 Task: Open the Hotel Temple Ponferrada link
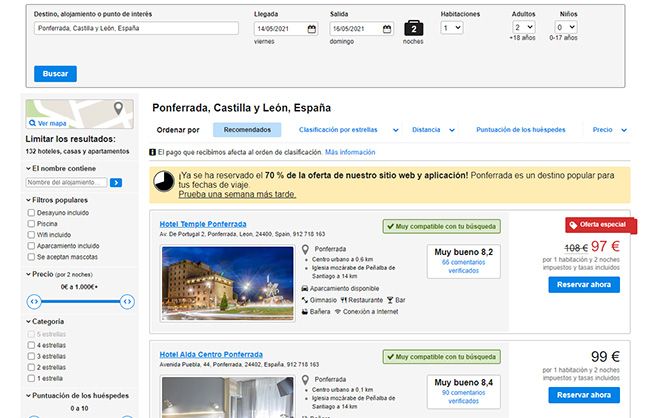tap(205, 223)
